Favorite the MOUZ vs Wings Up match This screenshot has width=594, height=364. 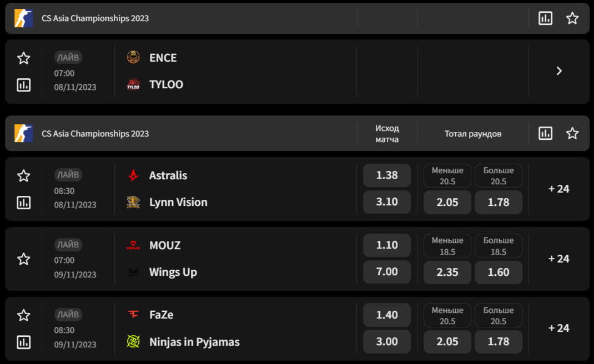pyautogui.click(x=23, y=259)
